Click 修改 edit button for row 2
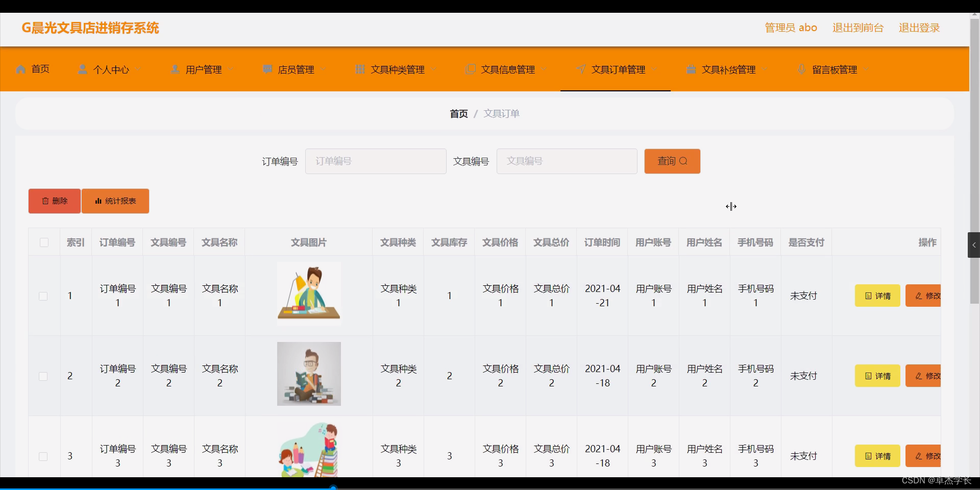The image size is (980, 490). (923, 376)
